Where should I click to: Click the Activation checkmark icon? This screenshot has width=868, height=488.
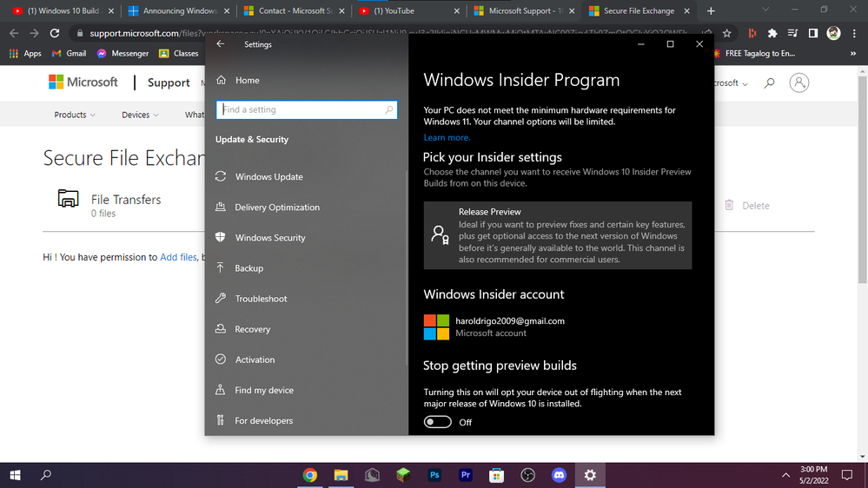click(221, 359)
